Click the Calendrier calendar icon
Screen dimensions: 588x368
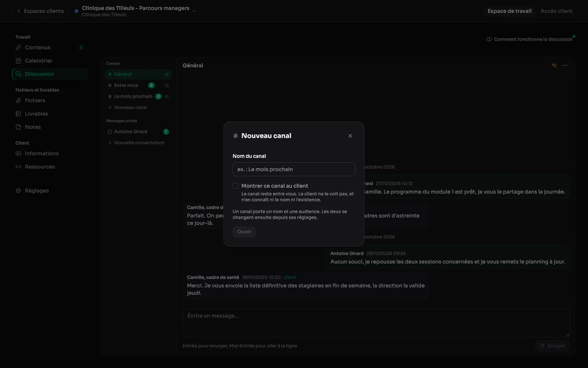point(18,61)
